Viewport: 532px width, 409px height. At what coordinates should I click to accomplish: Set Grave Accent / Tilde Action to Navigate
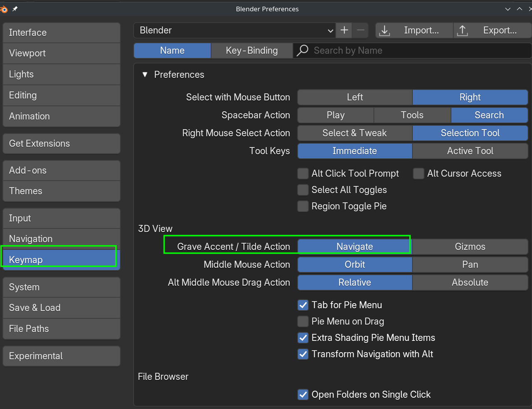[x=355, y=247]
